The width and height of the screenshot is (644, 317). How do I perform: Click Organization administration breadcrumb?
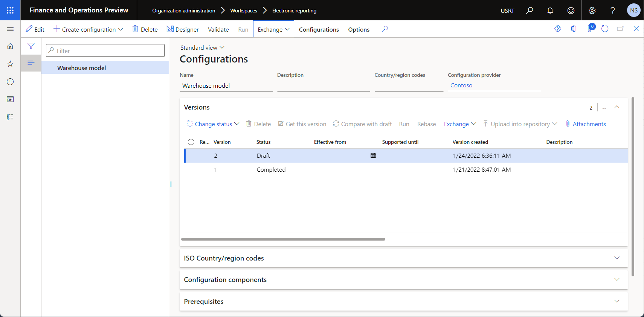(184, 11)
